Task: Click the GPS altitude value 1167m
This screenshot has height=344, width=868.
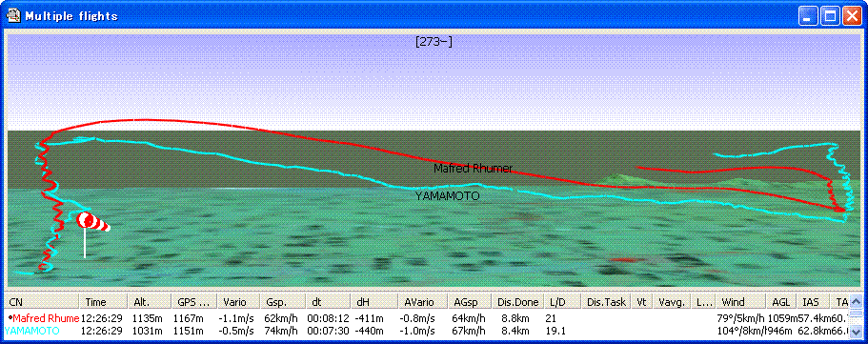Action: 190,318
